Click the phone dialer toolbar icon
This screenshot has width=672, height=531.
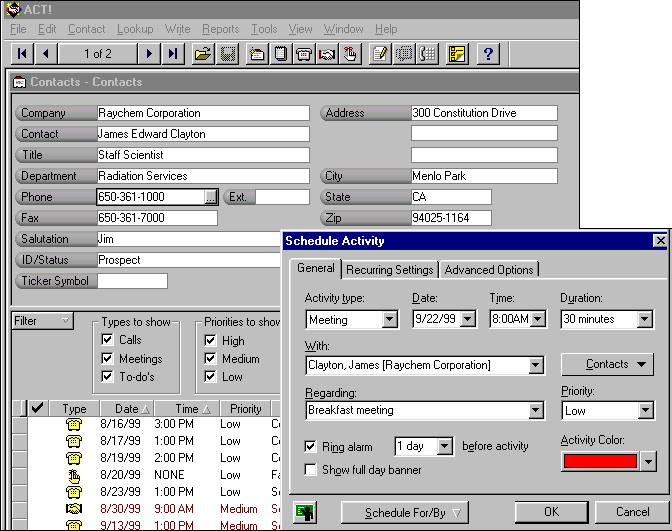point(427,54)
